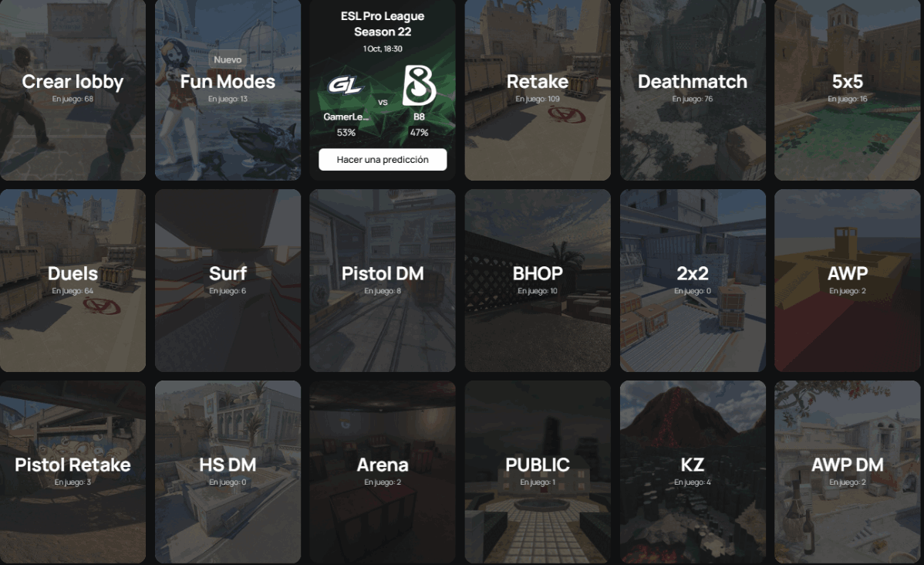The image size is (924, 565).
Task: Click 'Hacer una predicción' button
Action: coord(383,159)
